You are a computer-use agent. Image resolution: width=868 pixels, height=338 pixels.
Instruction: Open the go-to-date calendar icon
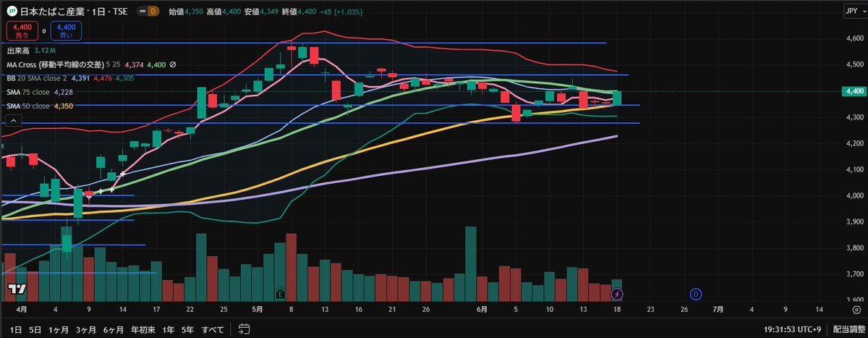(244, 329)
